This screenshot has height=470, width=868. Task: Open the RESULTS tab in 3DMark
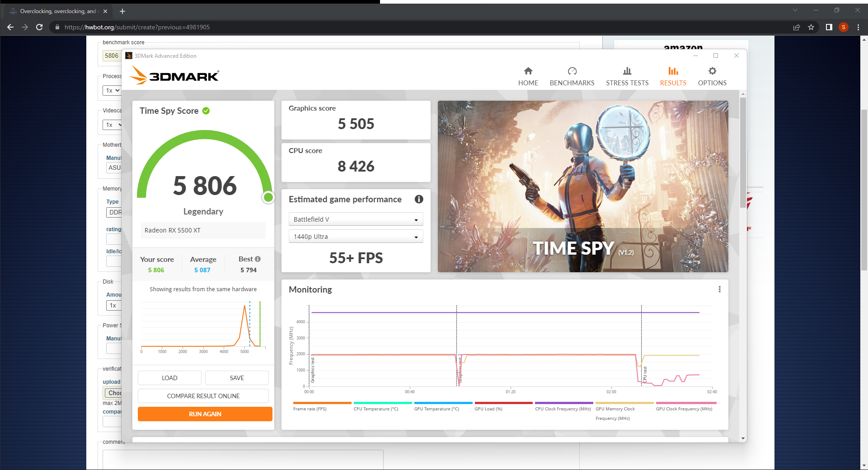point(673,77)
